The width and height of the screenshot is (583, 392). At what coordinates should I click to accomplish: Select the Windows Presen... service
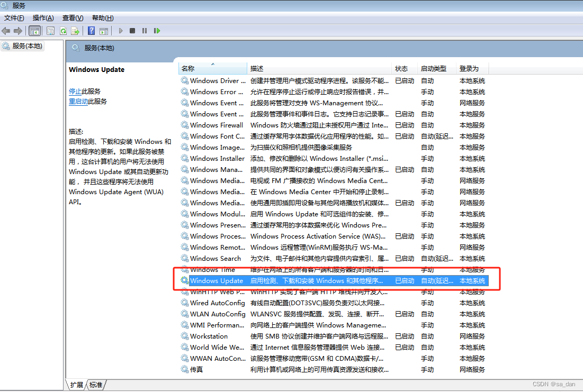pos(334,225)
